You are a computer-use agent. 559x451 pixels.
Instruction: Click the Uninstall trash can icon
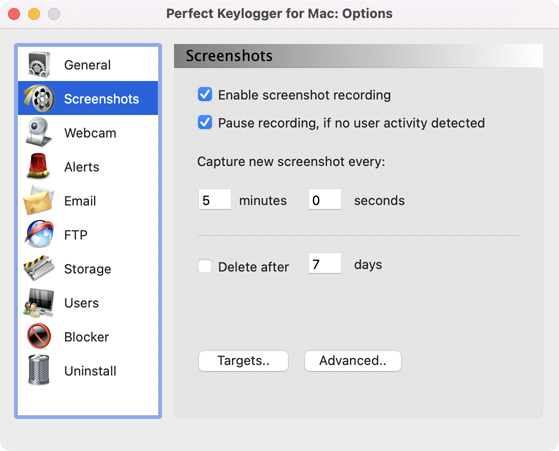39,370
